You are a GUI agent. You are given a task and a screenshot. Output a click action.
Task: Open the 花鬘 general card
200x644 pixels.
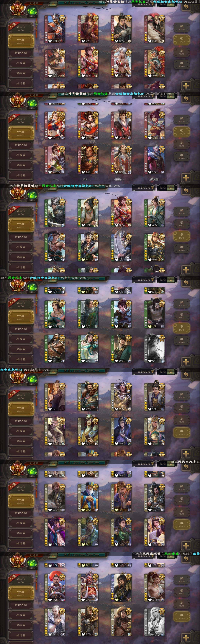[121, 63]
